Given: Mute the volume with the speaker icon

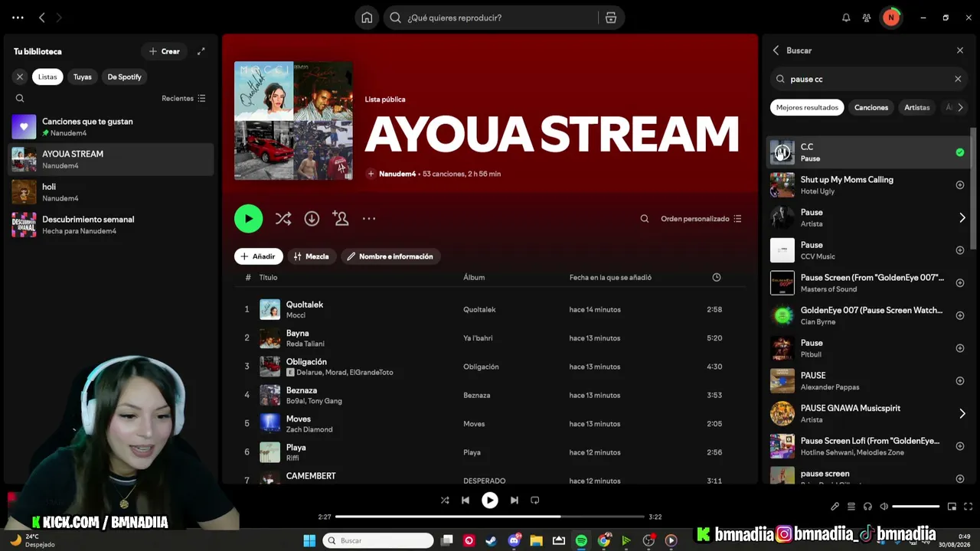Looking at the screenshot, I should point(884,507).
